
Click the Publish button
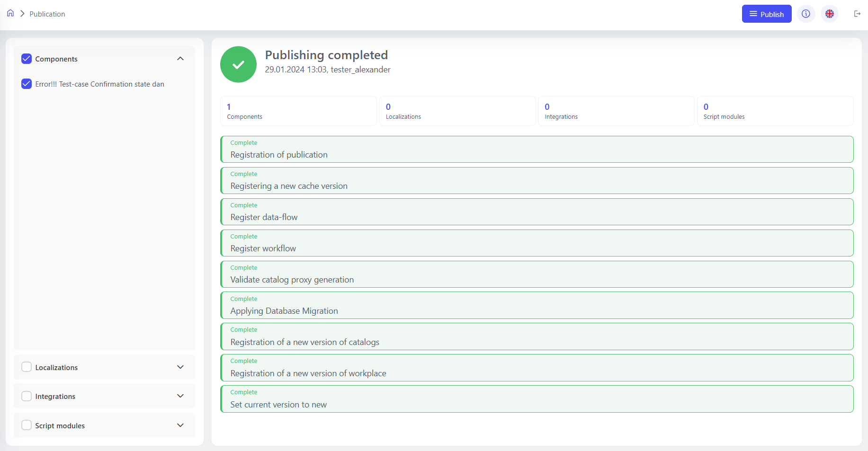[766, 14]
